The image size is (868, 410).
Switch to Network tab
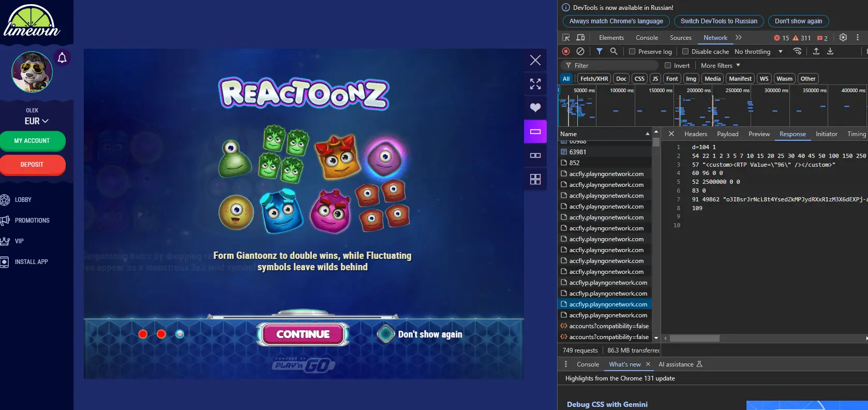pos(715,38)
